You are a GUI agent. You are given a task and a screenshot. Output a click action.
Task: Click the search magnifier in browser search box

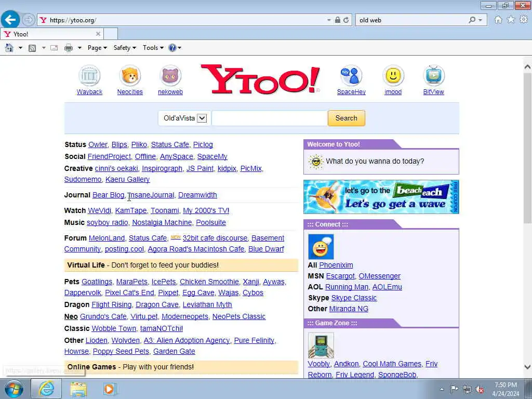[x=472, y=20]
